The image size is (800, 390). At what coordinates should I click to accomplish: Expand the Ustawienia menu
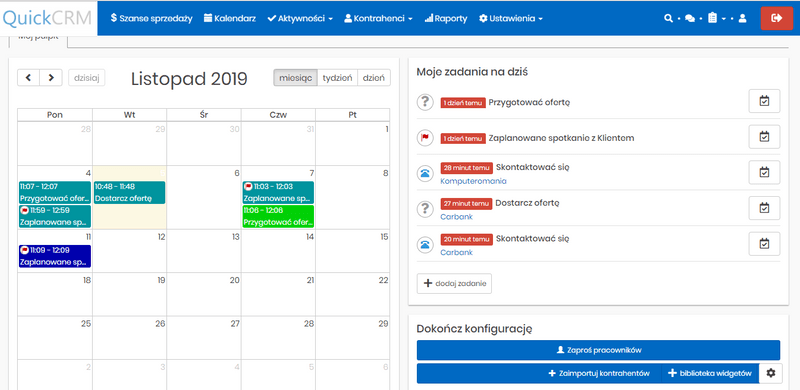click(511, 18)
